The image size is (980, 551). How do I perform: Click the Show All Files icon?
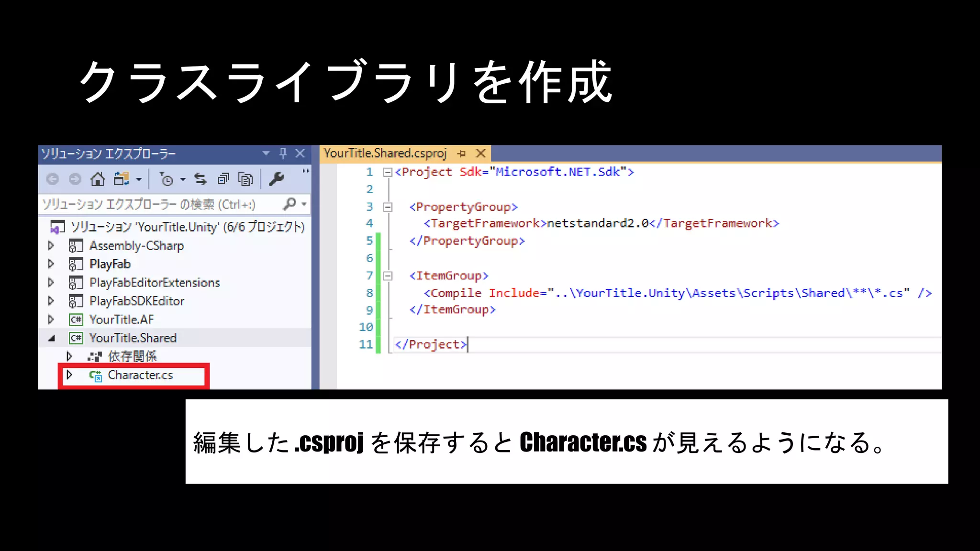pyautogui.click(x=245, y=179)
